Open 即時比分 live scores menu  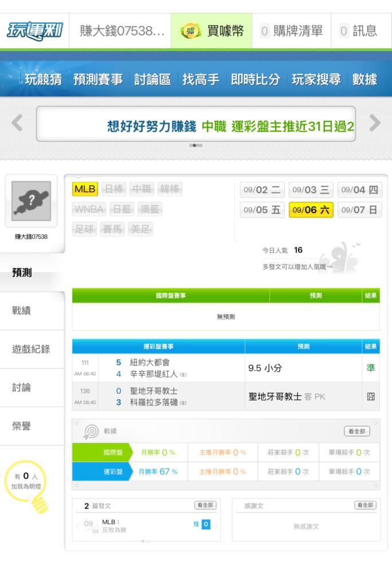255,79
